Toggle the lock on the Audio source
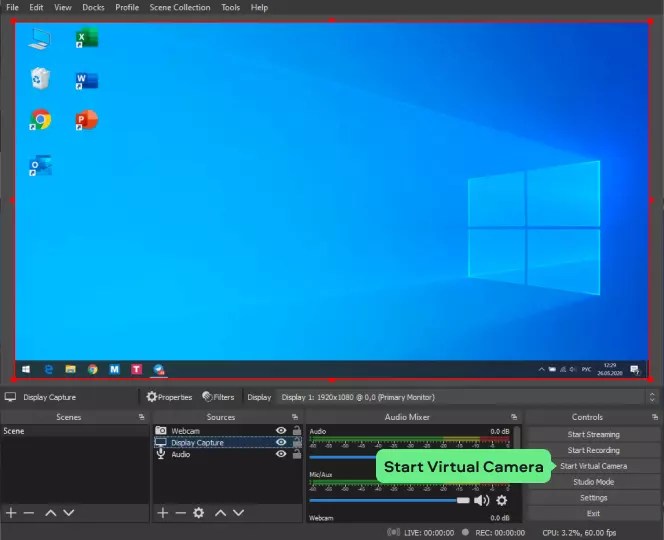Screen dimensions: 664x540 pyautogui.click(x=297, y=454)
